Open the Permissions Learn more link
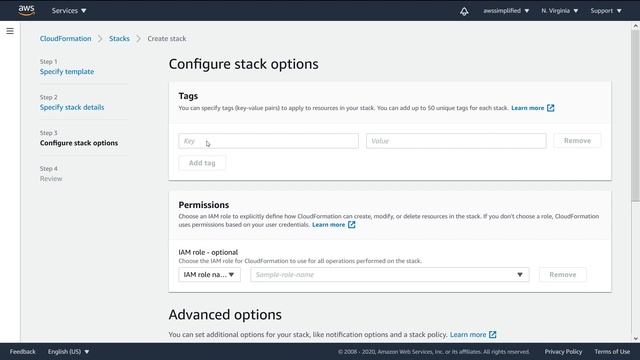This screenshot has height=360, width=640. (329, 224)
